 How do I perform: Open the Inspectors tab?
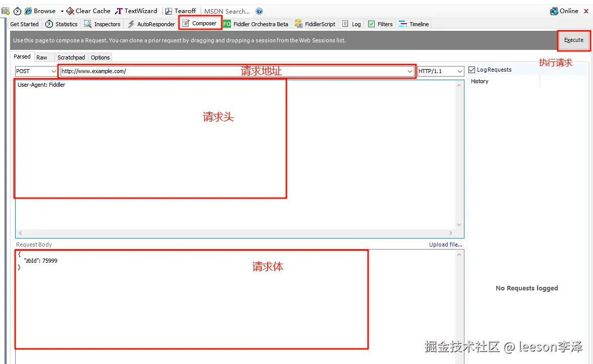102,24
